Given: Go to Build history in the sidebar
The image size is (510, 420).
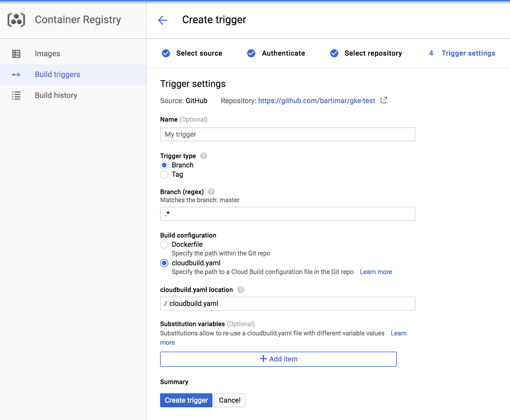Looking at the screenshot, I should tap(56, 96).
